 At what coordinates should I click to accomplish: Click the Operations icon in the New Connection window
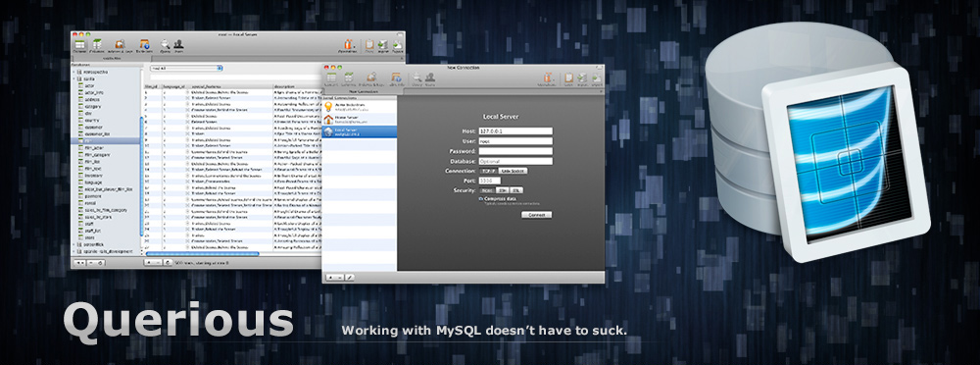[547, 78]
